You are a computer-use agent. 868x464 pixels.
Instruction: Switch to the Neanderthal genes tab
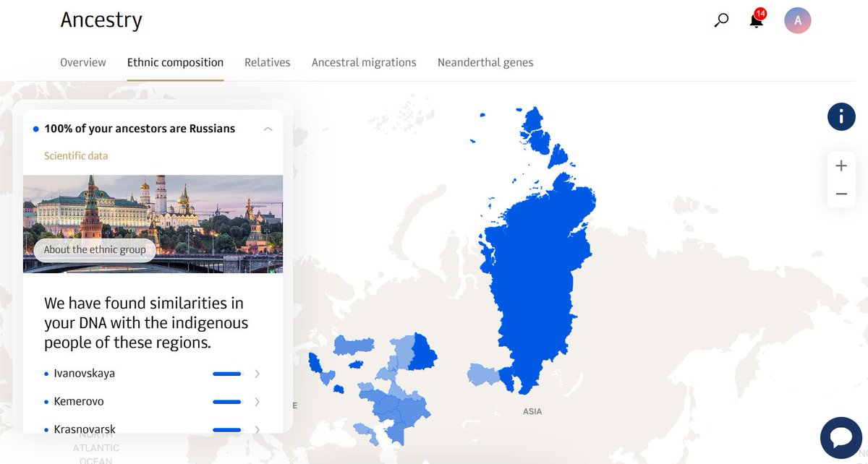pos(485,62)
